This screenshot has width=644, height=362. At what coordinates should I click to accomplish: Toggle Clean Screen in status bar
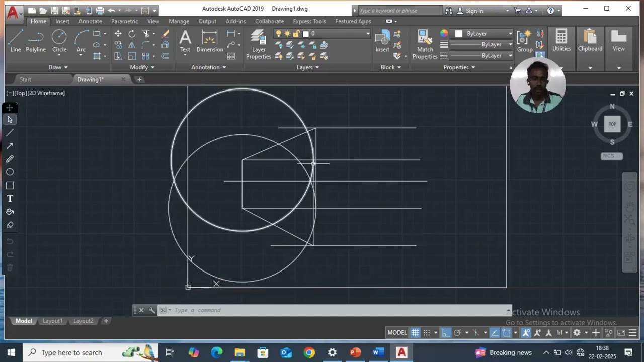(x=621, y=333)
